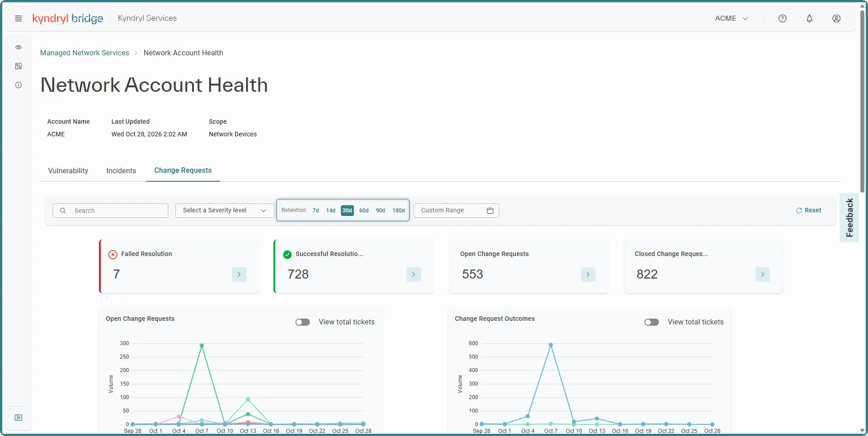Select the 60d retention period
The height and width of the screenshot is (436, 868).
[364, 211]
